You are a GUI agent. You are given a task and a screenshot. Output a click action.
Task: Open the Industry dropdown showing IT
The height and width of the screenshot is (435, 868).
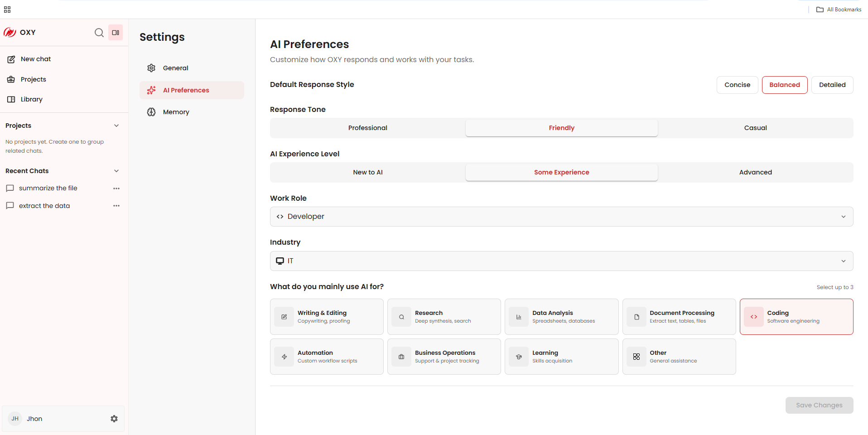(x=561, y=261)
